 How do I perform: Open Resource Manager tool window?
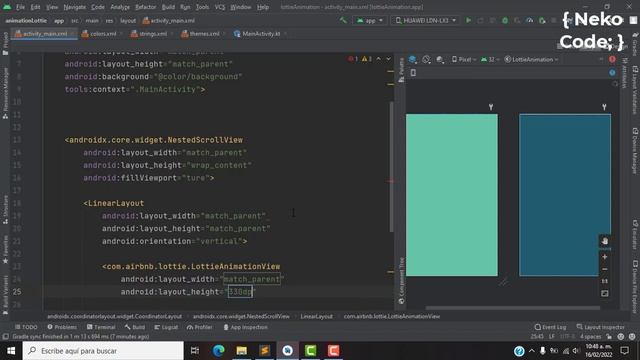pyautogui.click(x=5, y=93)
